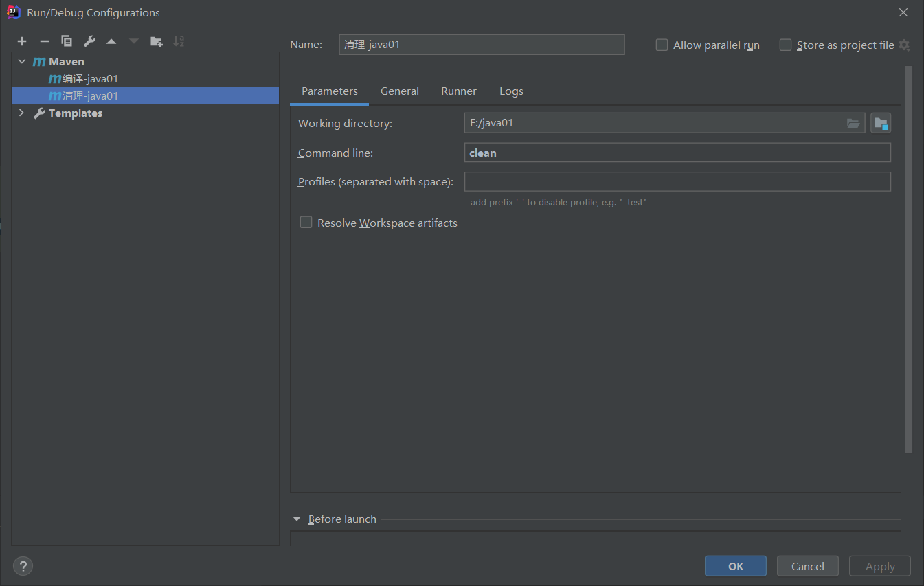Click the Apply button
This screenshot has height=586, width=924.
click(x=880, y=566)
